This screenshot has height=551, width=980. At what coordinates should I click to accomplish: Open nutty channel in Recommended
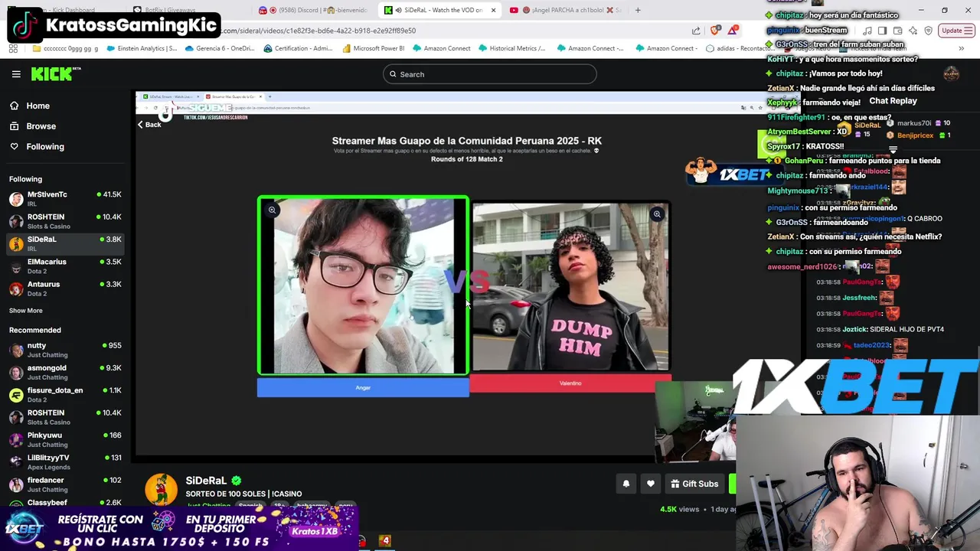click(65, 350)
